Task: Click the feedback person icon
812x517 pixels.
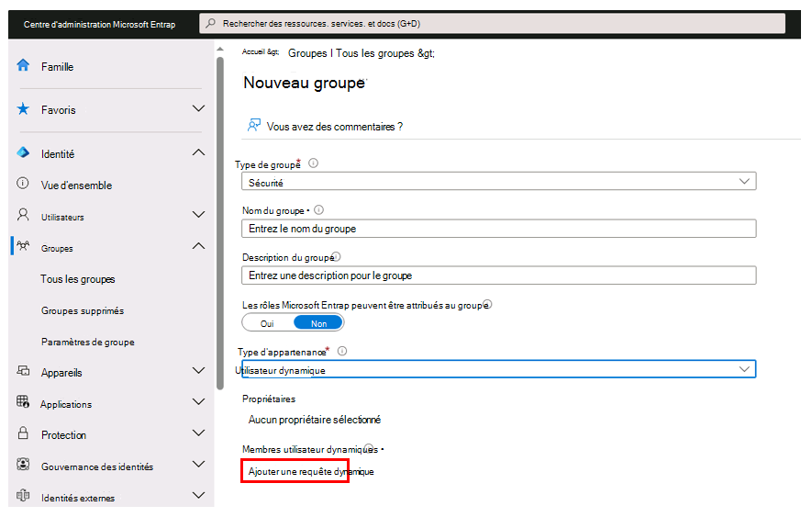Action: coord(254,125)
